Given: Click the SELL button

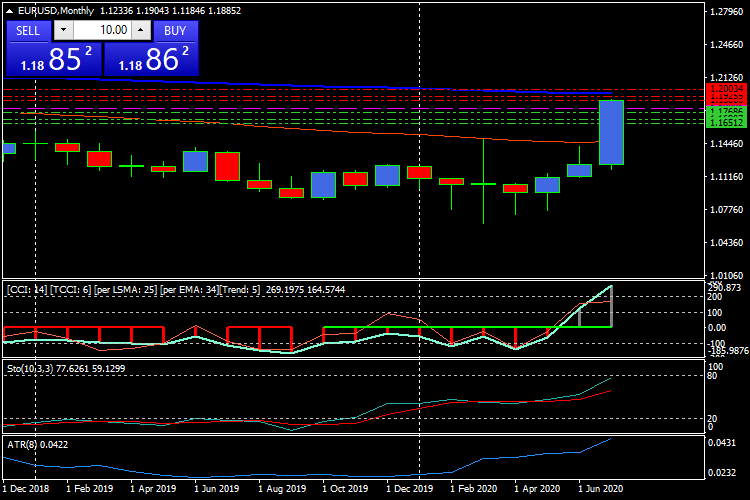Looking at the screenshot, I should click(x=28, y=31).
